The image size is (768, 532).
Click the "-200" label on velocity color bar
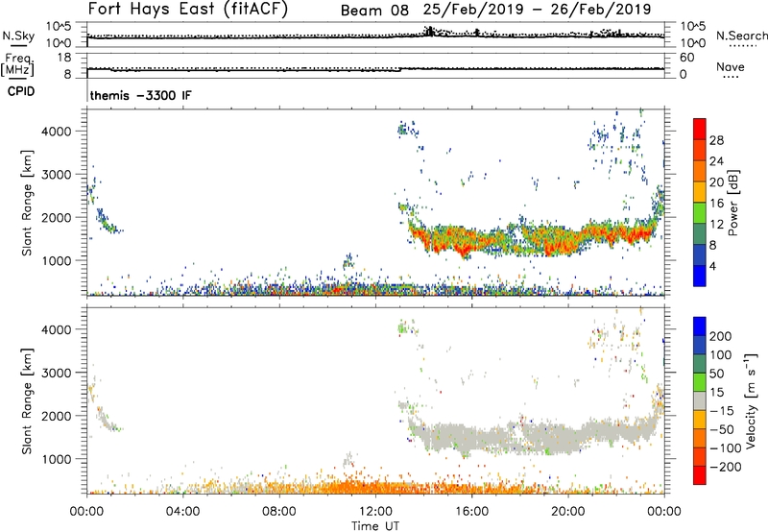pos(725,467)
